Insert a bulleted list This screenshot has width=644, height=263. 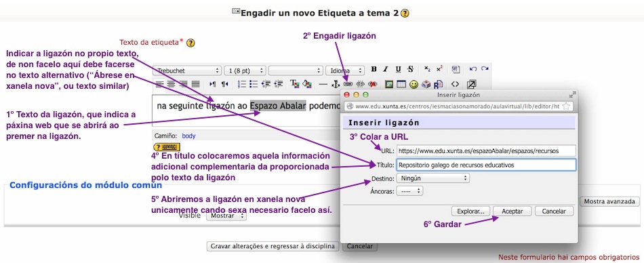254,84
